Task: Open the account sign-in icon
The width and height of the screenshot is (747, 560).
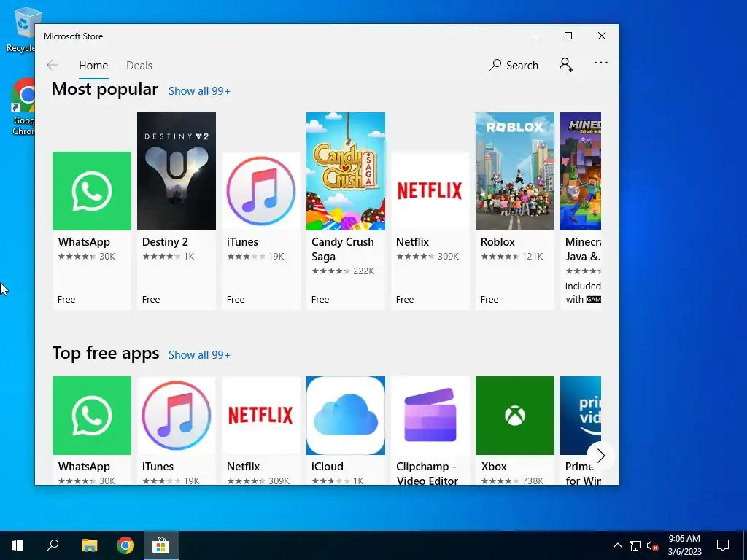Action: 566,65
